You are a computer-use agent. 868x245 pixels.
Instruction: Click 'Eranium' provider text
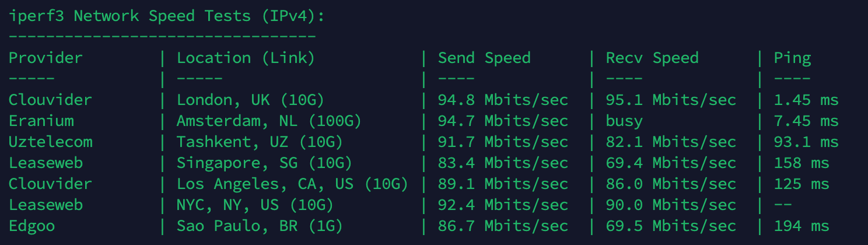pyautogui.click(x=41, y=121)
